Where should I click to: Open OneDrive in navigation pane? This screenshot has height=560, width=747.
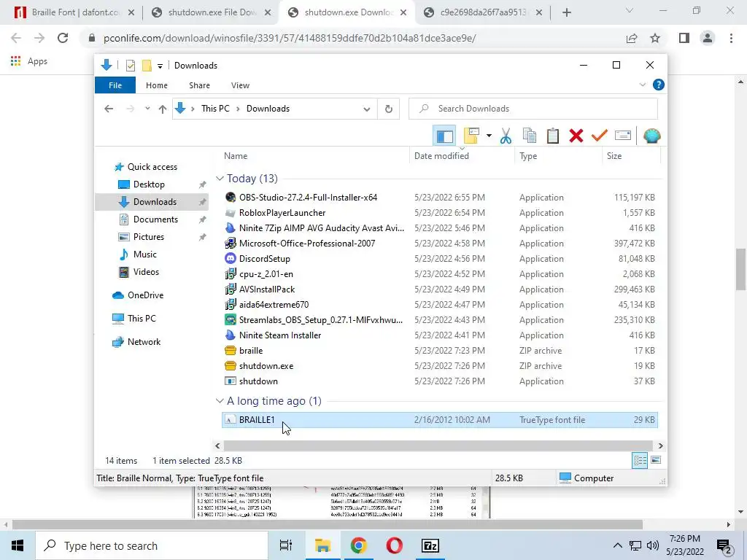pyautogui.click(x=145, y=295)
